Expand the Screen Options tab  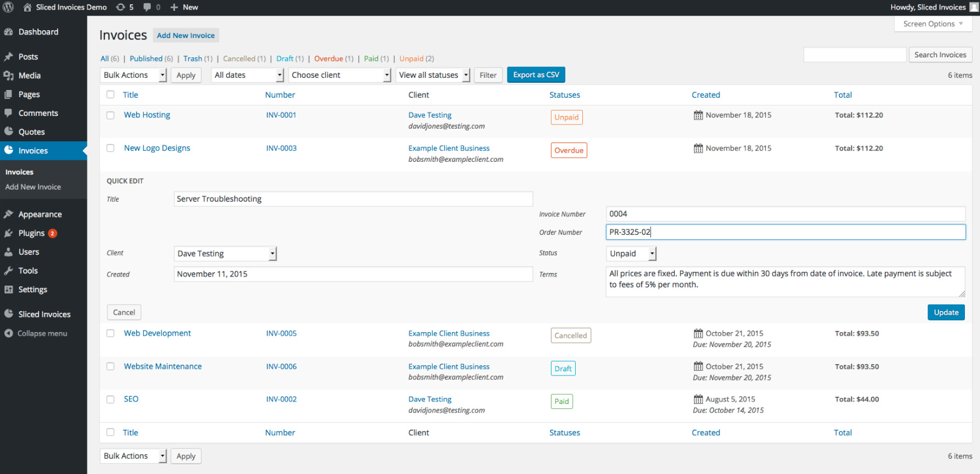932,24
